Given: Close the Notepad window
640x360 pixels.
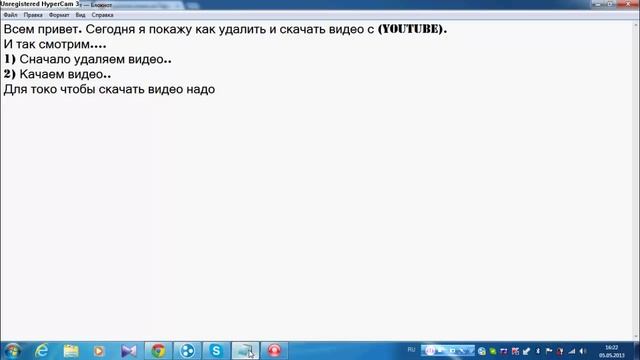Looking at the screenshot, I should click(628, 4).
